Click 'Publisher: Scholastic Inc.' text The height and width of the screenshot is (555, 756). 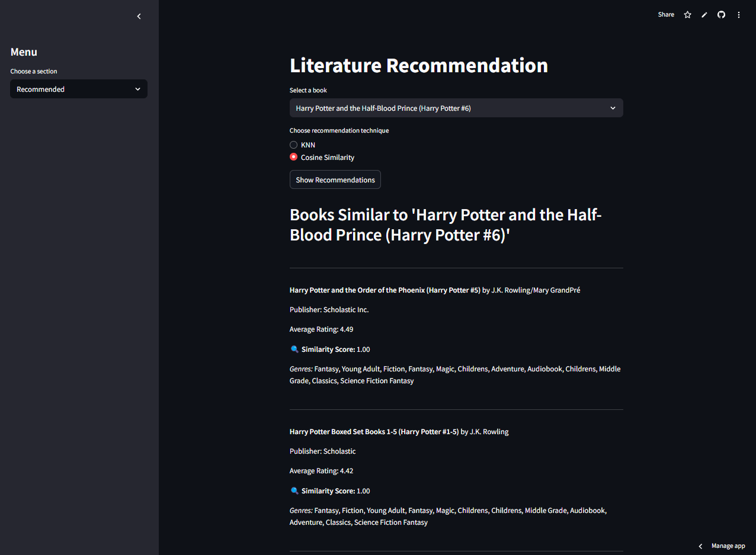329,310
